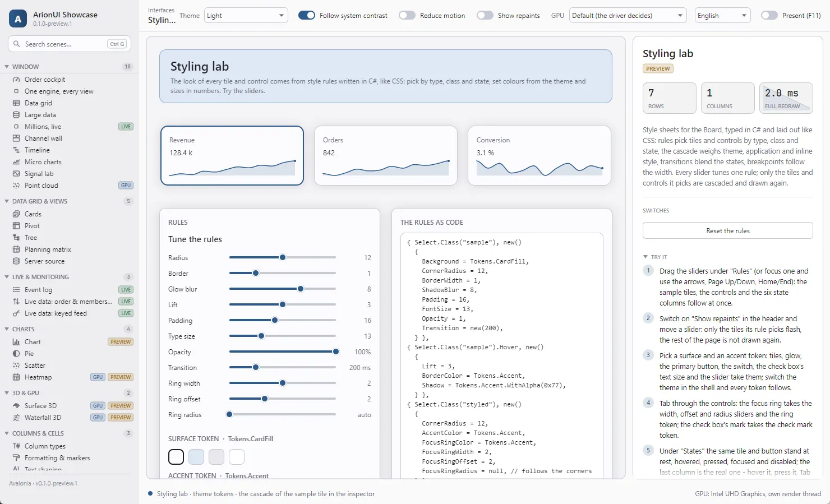Image resolution: width=830 pixels, height=504 pixels.
Task: Click the Reset the rules button
Action: tap(728, 230)
